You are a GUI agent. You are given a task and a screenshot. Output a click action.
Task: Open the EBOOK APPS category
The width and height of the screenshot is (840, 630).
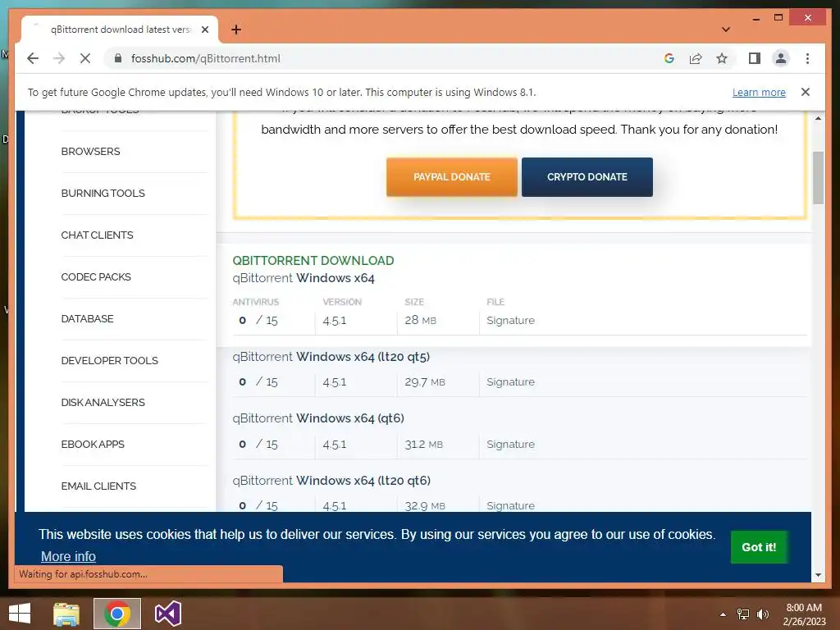[93, 444]
